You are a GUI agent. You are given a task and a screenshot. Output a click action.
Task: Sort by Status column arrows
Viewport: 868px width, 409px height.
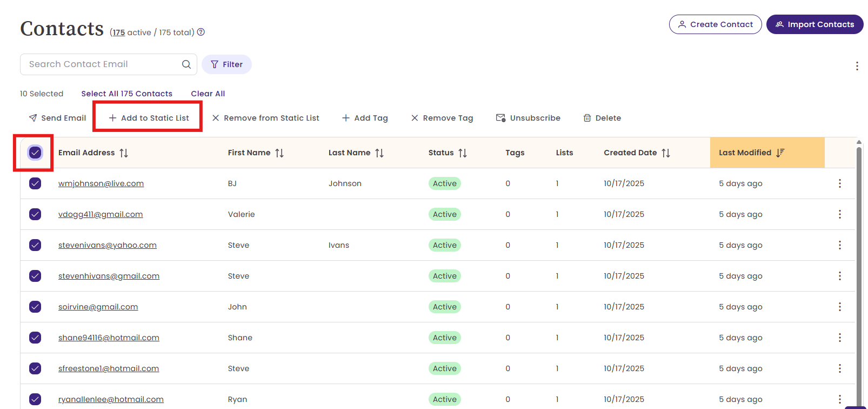463,153
